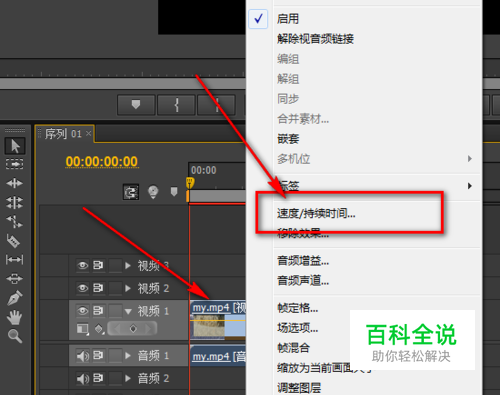Choose 移除效果... from context menu
500x395 pixels.
(x=303, y=233)
